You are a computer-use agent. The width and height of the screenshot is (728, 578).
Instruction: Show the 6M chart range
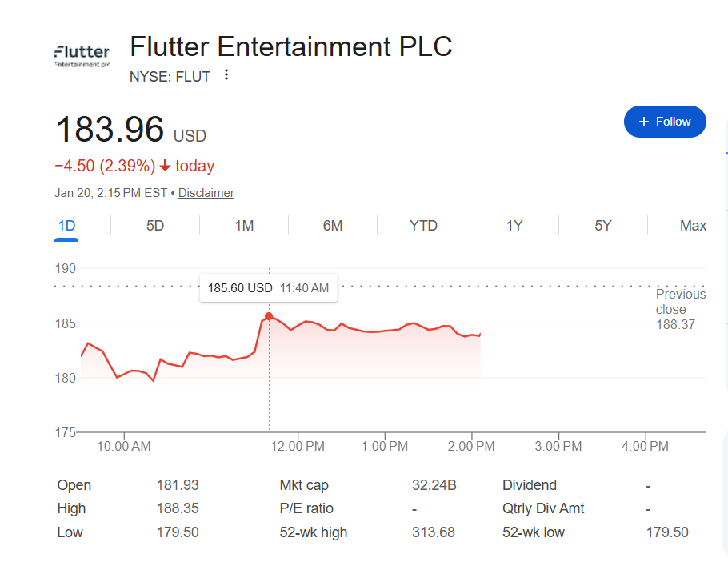click(333, 226)
